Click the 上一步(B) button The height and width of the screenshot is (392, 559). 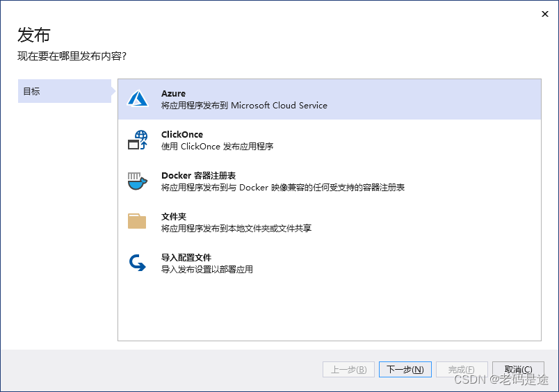(x=349, y=370)
